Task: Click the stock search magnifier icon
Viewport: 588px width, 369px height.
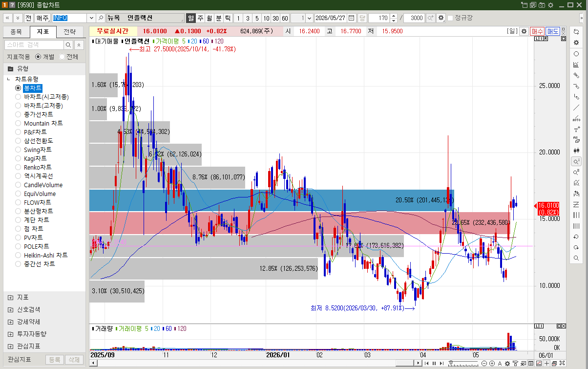Action: (101, 18)
